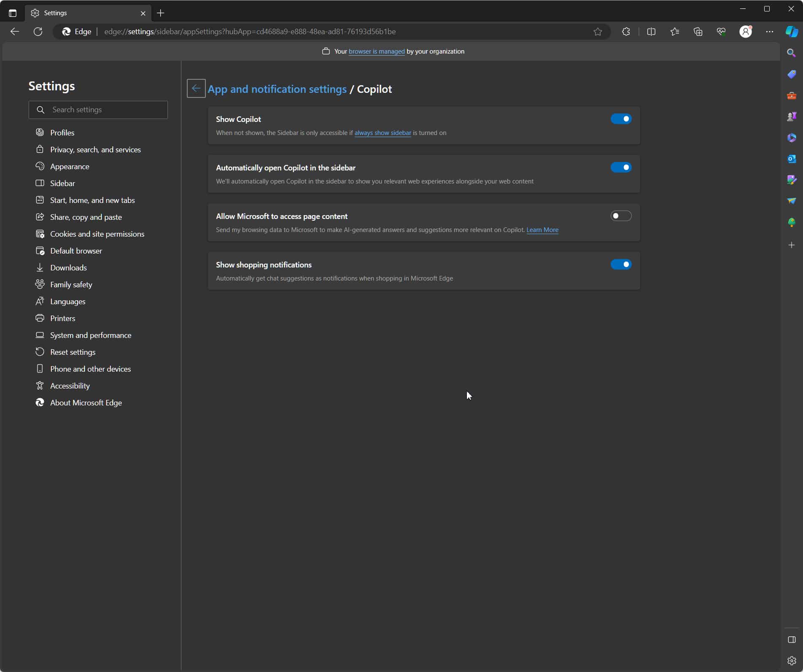Open the Settings and more ellipsis menu

click(x=769, y=32)
